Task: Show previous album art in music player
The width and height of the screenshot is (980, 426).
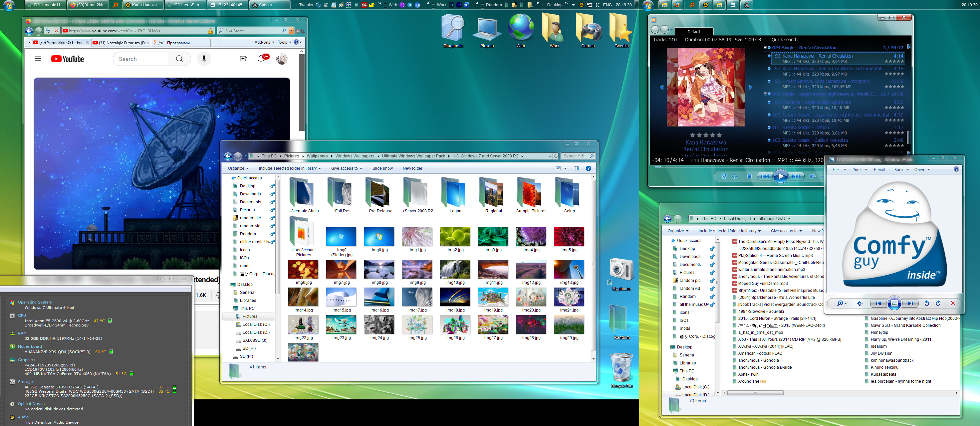Action: pyautogui.click(x=661, y=87)
